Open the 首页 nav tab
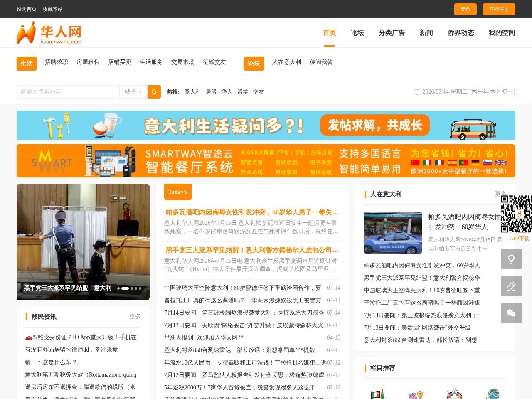 pyautogui.click(x=329, y=33)
